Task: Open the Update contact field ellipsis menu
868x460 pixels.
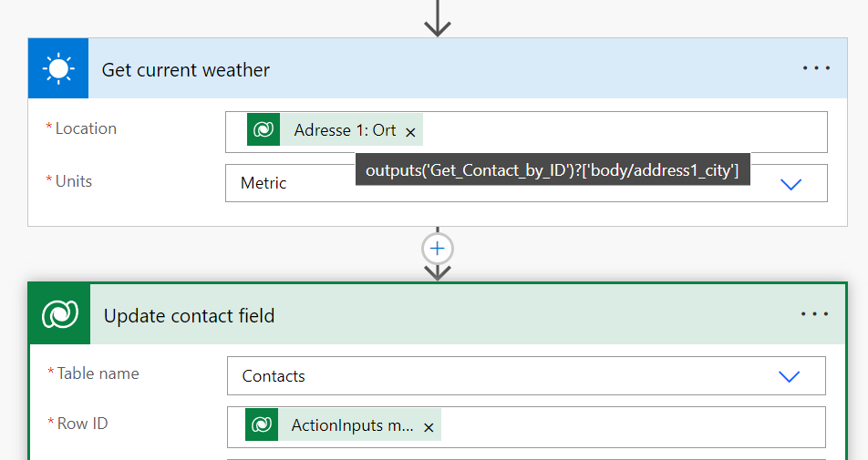Action: [x=815, y=314]
